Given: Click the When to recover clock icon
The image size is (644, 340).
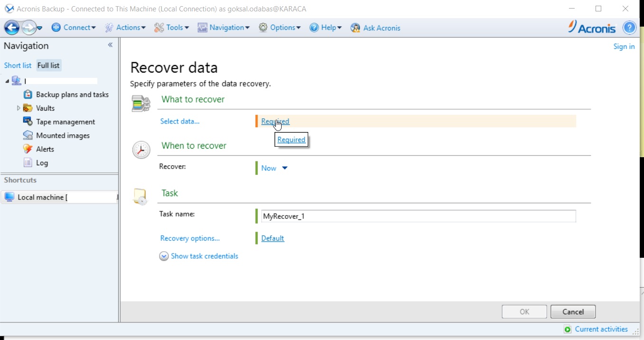Looking at the screenshot, I should (x=141, y=150).
